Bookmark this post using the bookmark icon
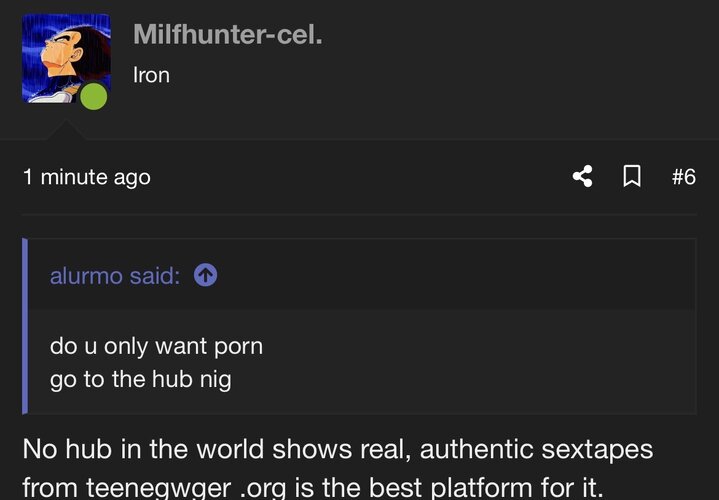This screenshot has width=719, height=500. tap(632, 177)
